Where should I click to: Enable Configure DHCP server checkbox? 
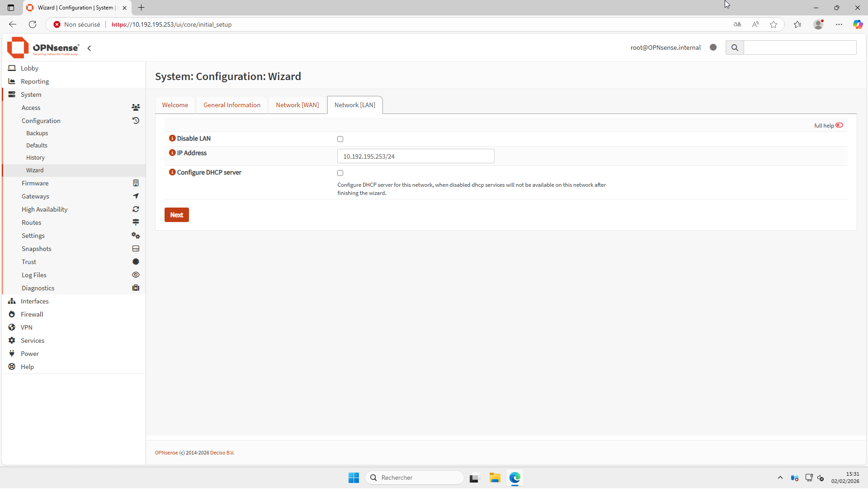click(x=340, y=173)
